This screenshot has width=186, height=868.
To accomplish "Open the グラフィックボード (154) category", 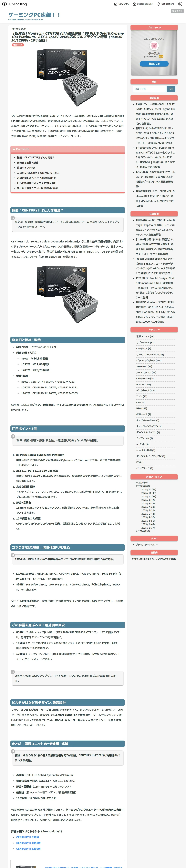I will pyautogui.click(x=149, y=361).
